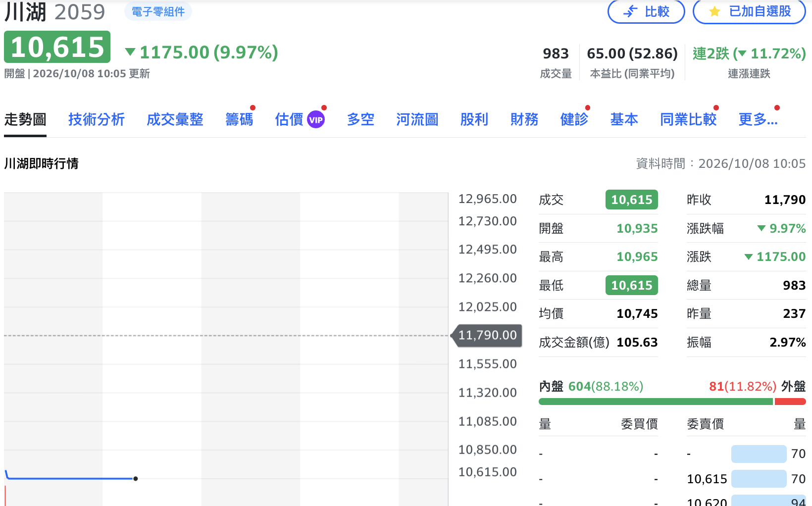Switch to the 股利 tab

(x=474, y=119)
